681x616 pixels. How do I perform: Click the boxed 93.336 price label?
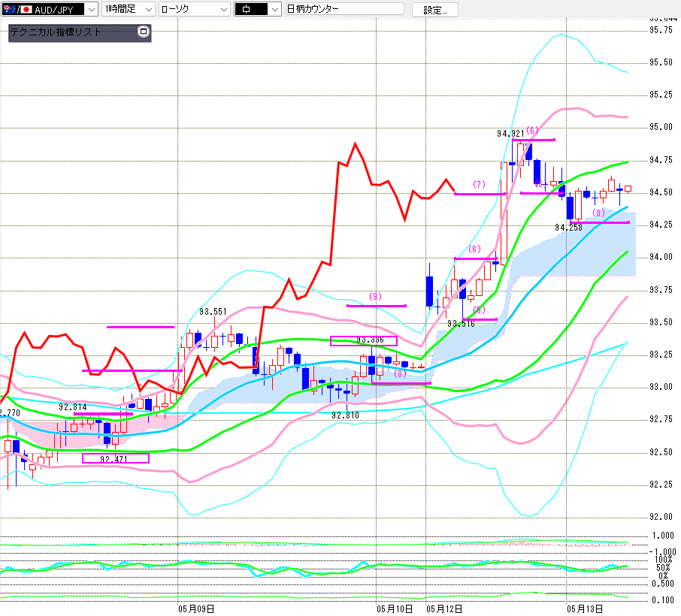(x=364, y=341)
